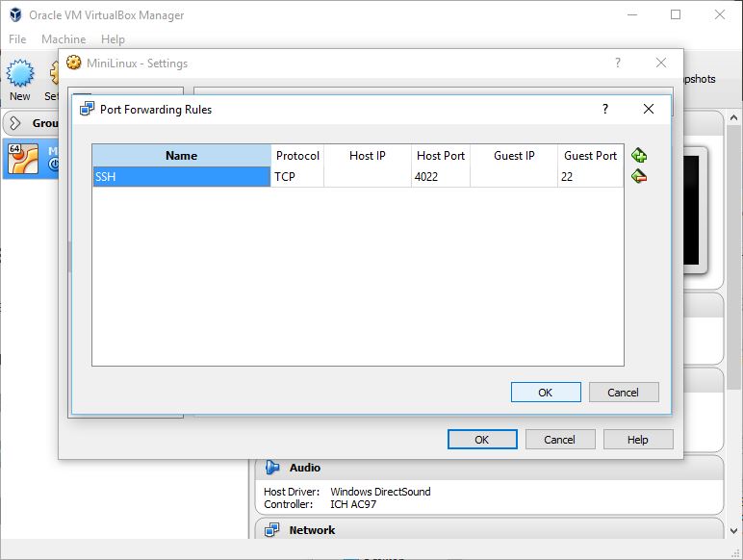Click the empty Host IP cell of SSH
743x560 pixels.
click(368, 177)
